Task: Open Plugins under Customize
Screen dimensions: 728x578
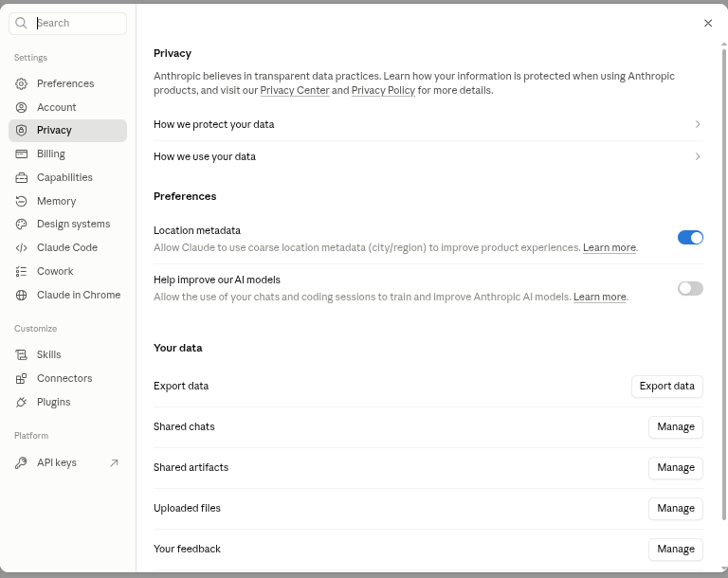Action: tap(68, 402)
